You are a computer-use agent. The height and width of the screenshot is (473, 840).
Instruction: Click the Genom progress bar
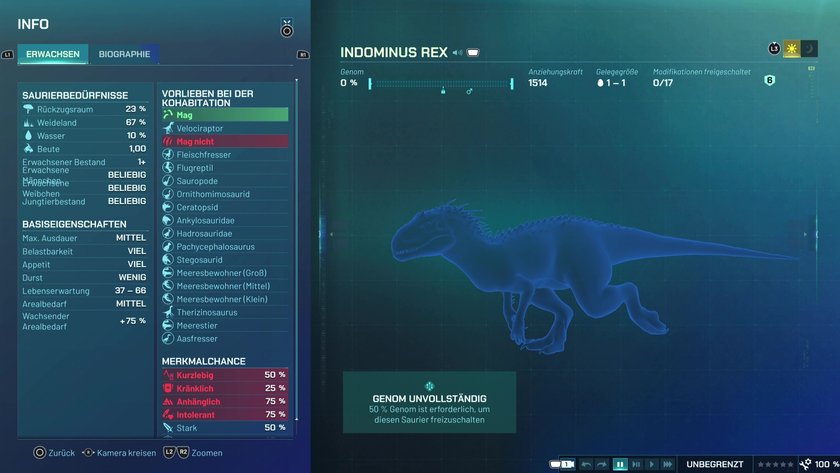coord(441,84)
